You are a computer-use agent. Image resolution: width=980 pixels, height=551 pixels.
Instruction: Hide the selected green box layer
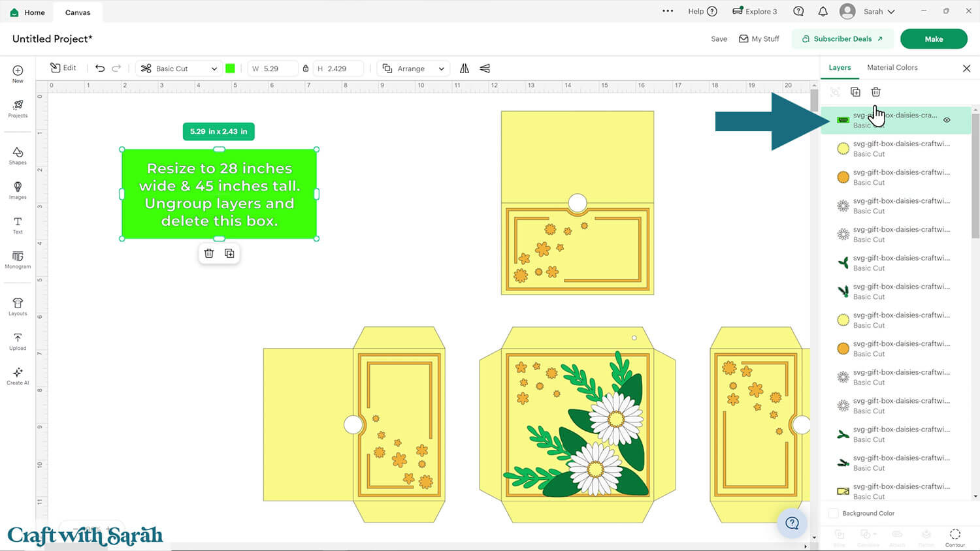(x=947, y=120)
